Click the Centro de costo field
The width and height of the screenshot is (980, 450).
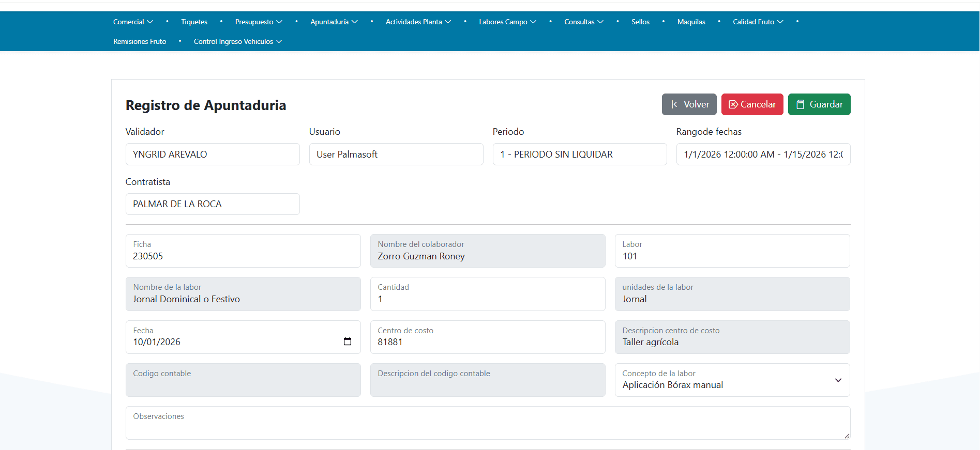coord(487,342)
